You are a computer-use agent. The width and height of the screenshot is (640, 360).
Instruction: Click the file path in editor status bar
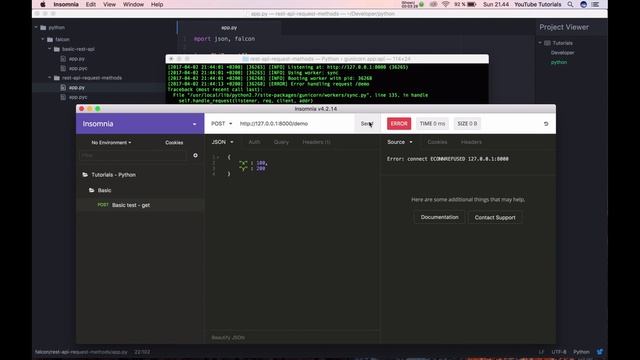[x=81, y=352]
